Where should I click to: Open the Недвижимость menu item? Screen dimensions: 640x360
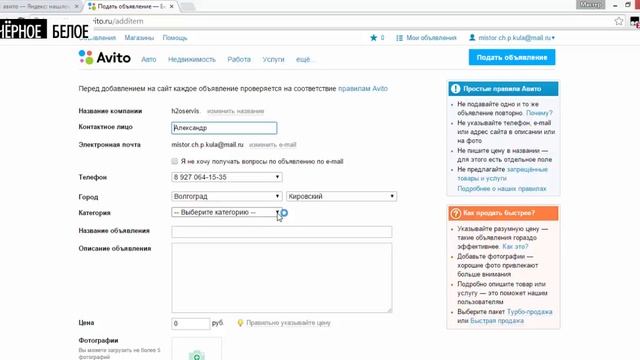click(191, 60)
